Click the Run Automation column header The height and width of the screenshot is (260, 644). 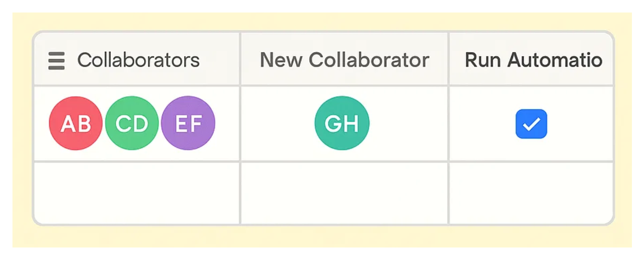click(x=533, y=60)
